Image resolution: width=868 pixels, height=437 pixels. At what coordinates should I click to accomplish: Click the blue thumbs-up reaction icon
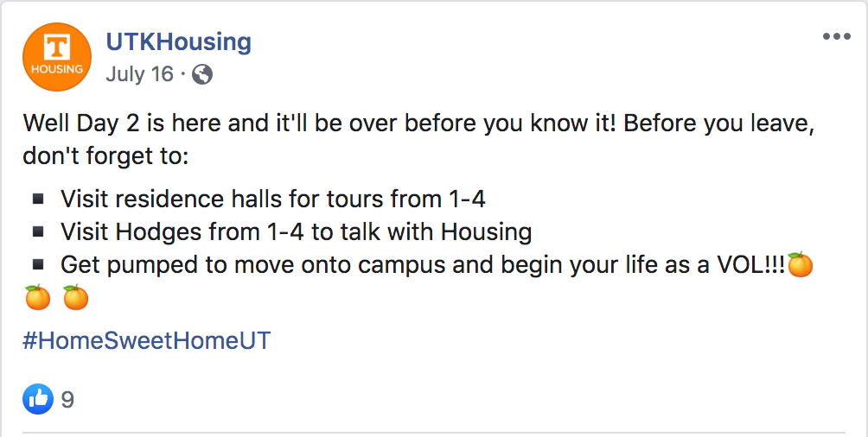point(38,399)
